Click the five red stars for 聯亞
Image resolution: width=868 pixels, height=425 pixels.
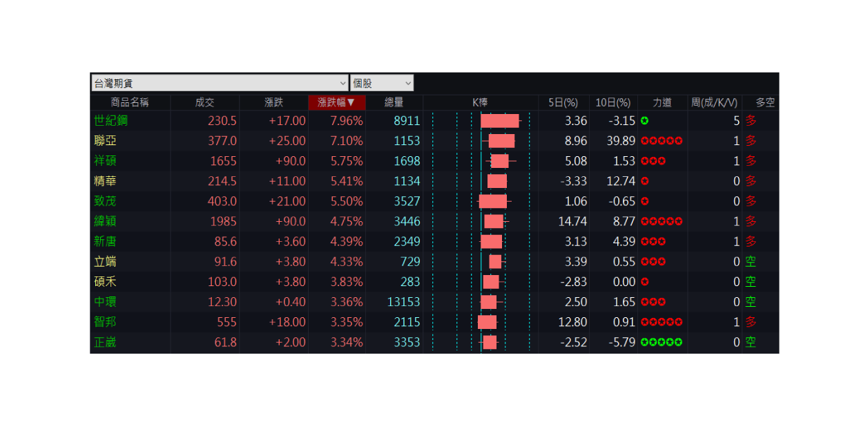pyautogui.click(x=661, y=141)
